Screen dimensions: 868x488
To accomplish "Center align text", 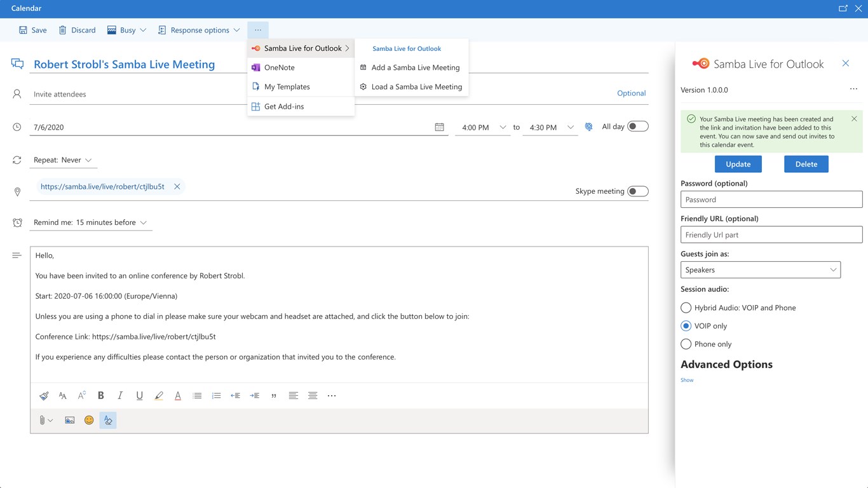I will [x=313, y=396].
